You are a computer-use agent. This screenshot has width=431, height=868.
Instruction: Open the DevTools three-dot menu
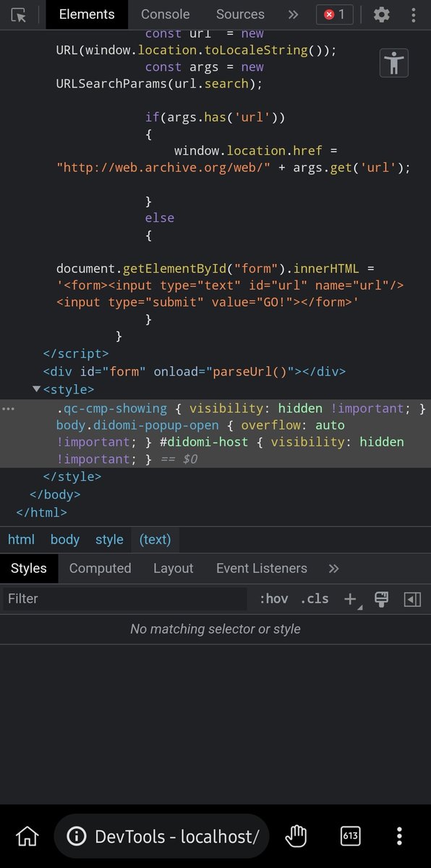(414, 14)
